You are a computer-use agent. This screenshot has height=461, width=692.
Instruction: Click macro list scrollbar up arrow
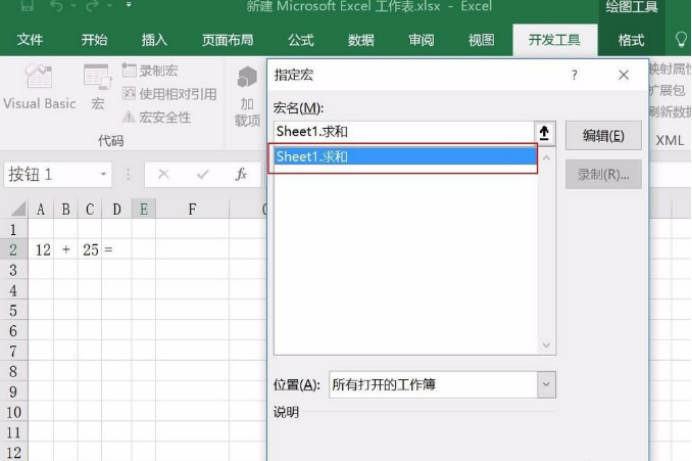(x=546, y=157)
